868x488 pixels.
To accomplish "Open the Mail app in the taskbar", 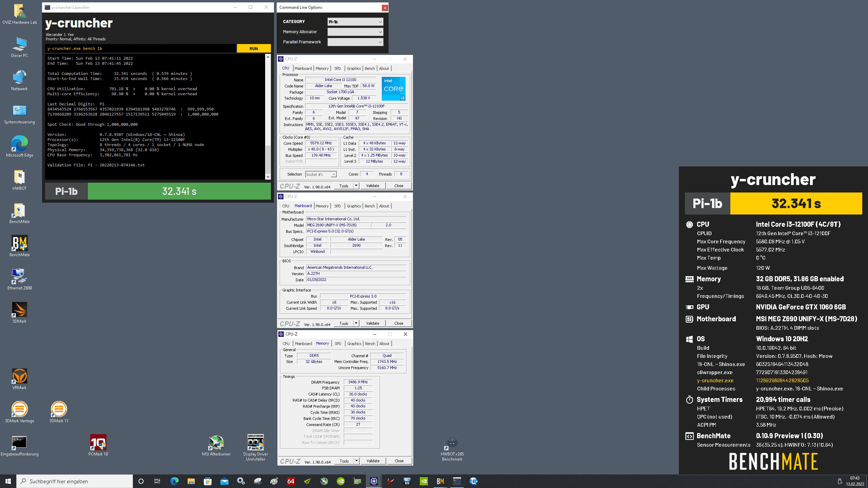I will [x=224, y=481].
